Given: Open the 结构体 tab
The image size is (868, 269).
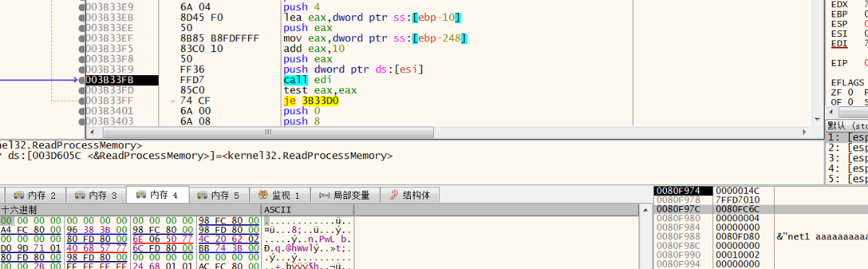Looking at the screenshot, I should pos(410,195).
